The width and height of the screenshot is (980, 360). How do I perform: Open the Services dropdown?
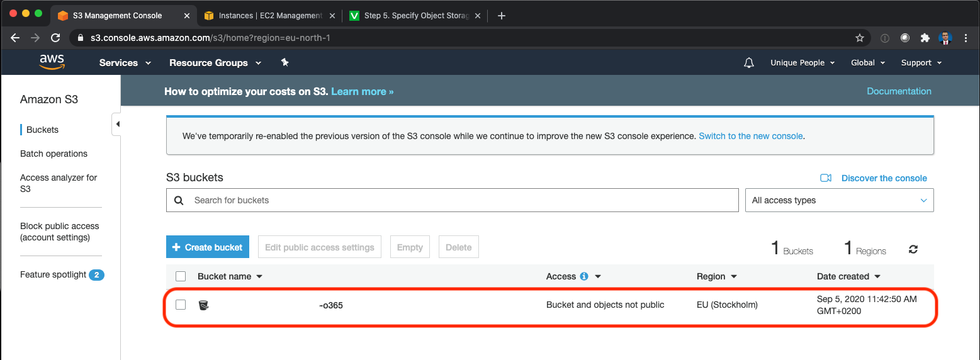125,63
